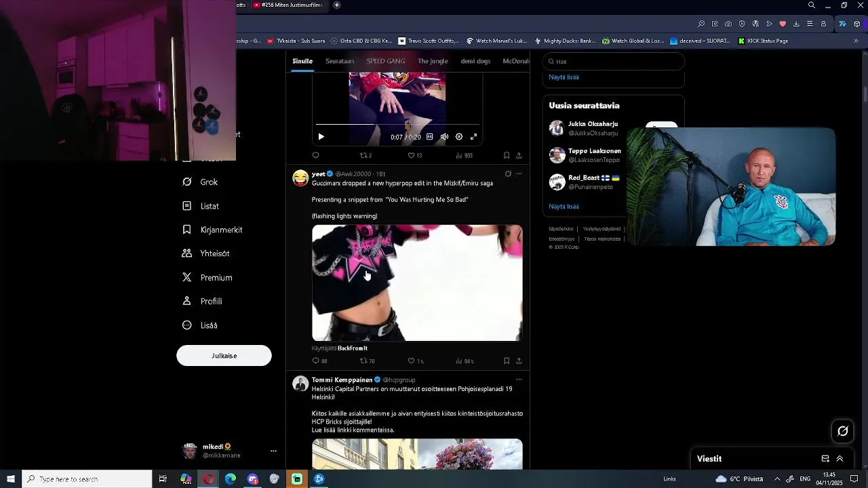Open Lisää more menu
This screenshot has width=868, height=488.
tap(200, 325)
